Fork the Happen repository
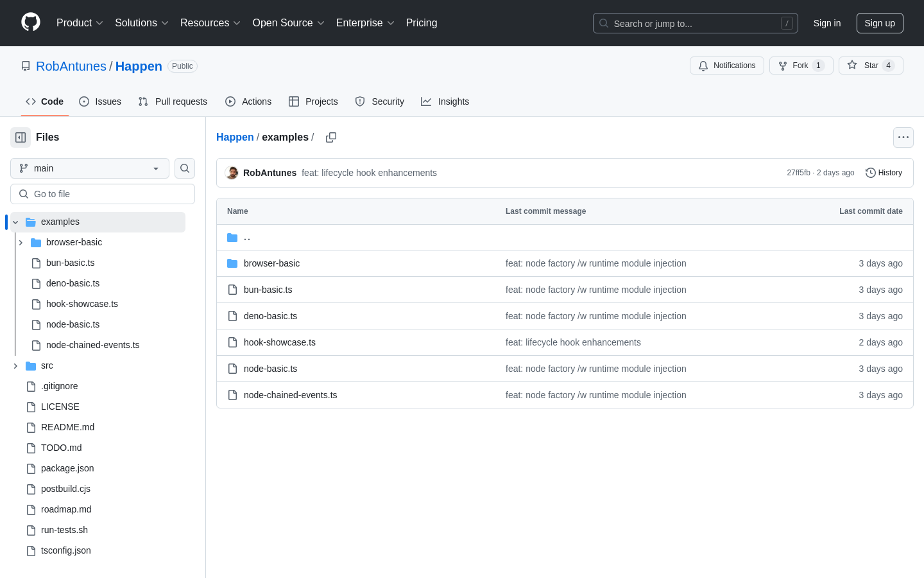The width and height of the screenshot is (924, 578). [x=801, y=66]
